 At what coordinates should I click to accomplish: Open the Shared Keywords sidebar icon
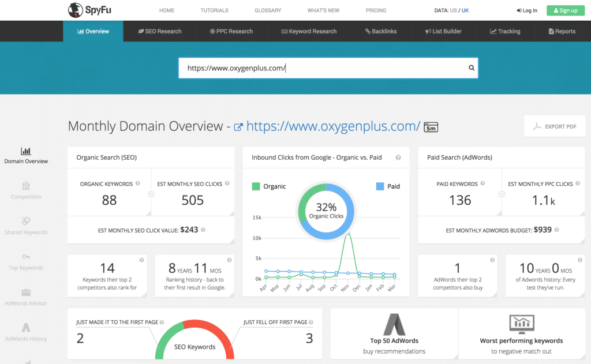point(25,221)
